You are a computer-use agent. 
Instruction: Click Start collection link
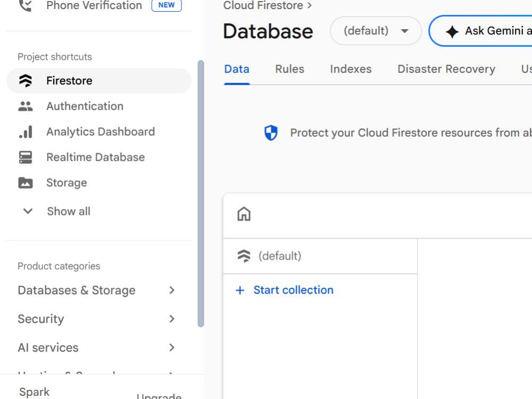click(294, 290)
